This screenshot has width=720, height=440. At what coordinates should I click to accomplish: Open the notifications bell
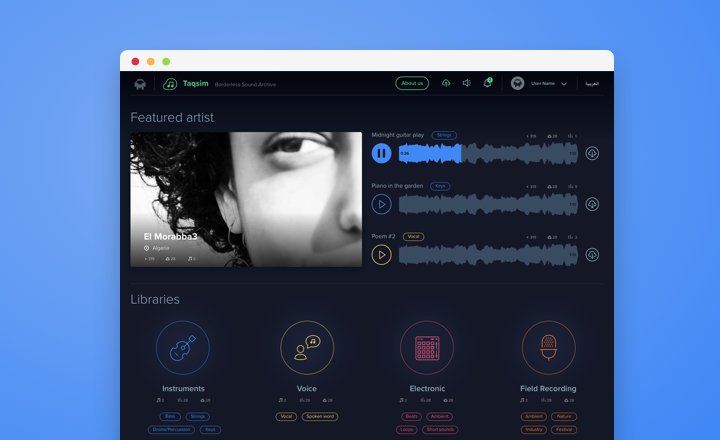487,84
